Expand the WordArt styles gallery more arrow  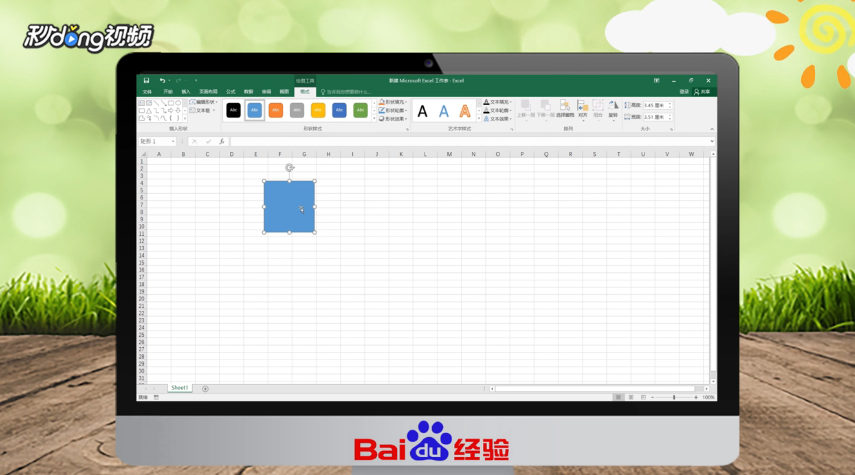click(479, 118)
